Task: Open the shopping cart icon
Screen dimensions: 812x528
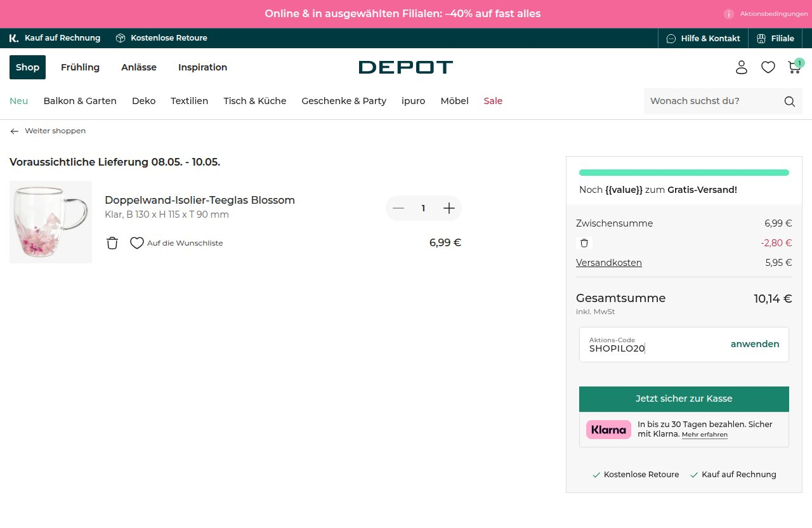Action: pos(794,67)
